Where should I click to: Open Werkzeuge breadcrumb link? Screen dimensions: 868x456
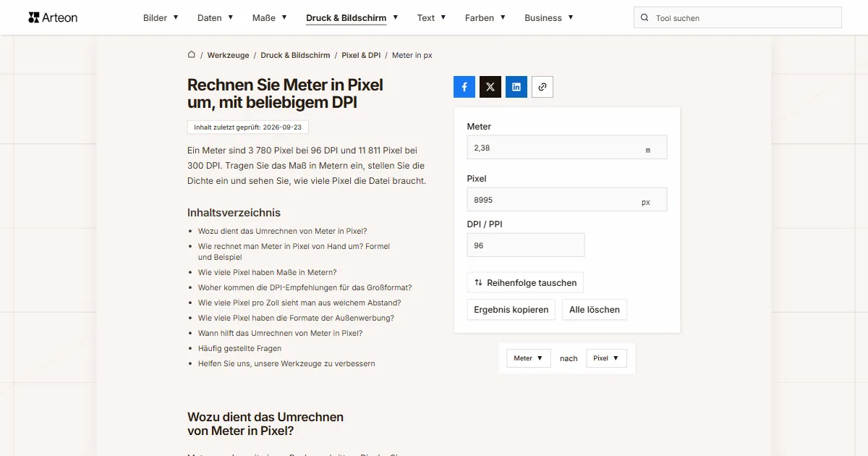click(x=228, y=55)
